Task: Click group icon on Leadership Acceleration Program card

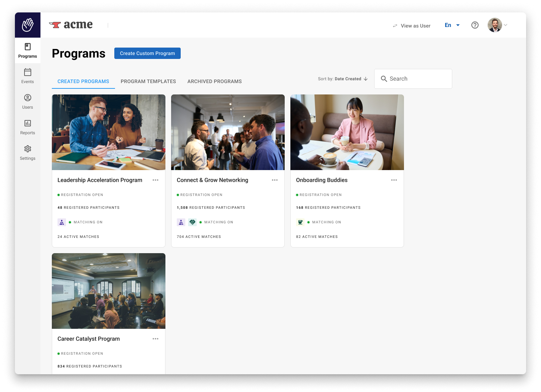Action: coord(62,222)
